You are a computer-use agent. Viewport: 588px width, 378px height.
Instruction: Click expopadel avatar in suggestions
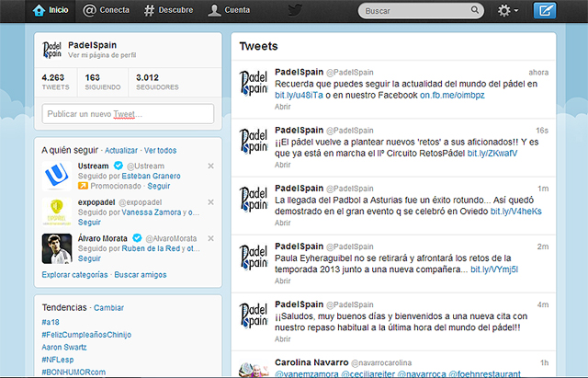point(57,212)
